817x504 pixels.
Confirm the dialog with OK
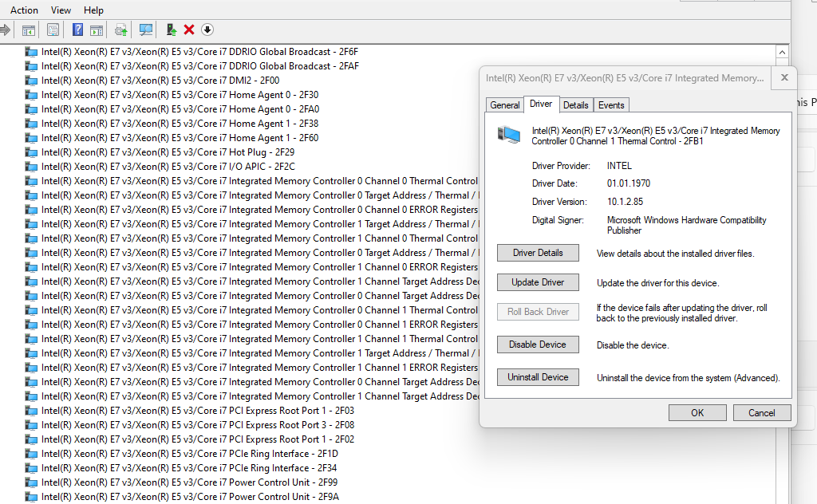[697, 413]
